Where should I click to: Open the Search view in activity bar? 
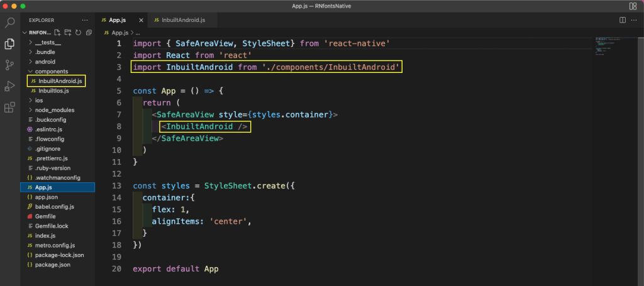10,23
